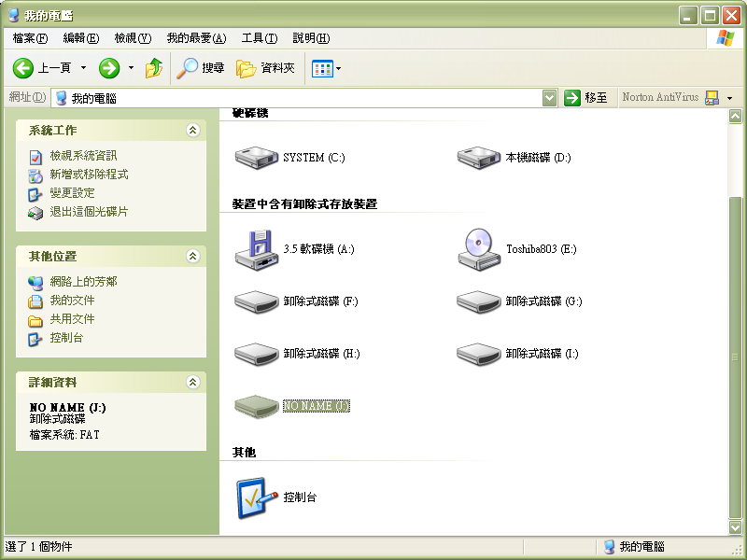Screen dimensions: 747x560
Task: Click the Views icon in toolbar
Action: [322, 68]
